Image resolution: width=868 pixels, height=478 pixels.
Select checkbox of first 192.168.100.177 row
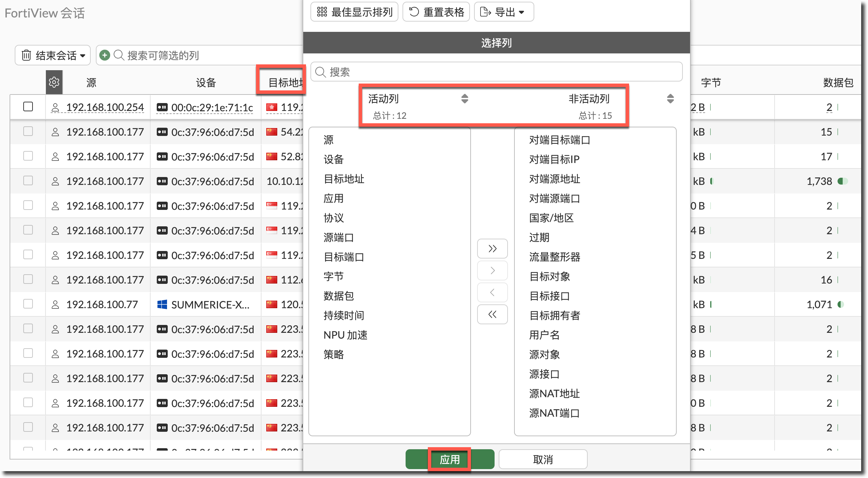tap(28, 131)
